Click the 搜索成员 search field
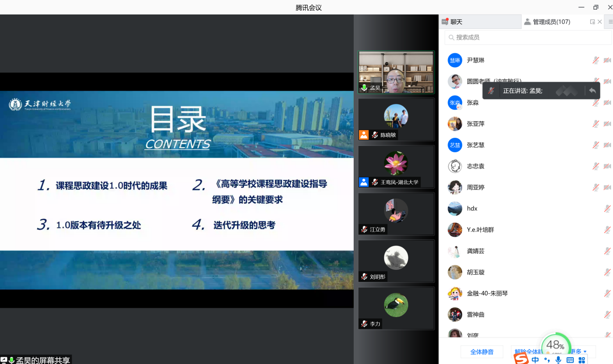613x364 pixels. click(x=527, y=37)
